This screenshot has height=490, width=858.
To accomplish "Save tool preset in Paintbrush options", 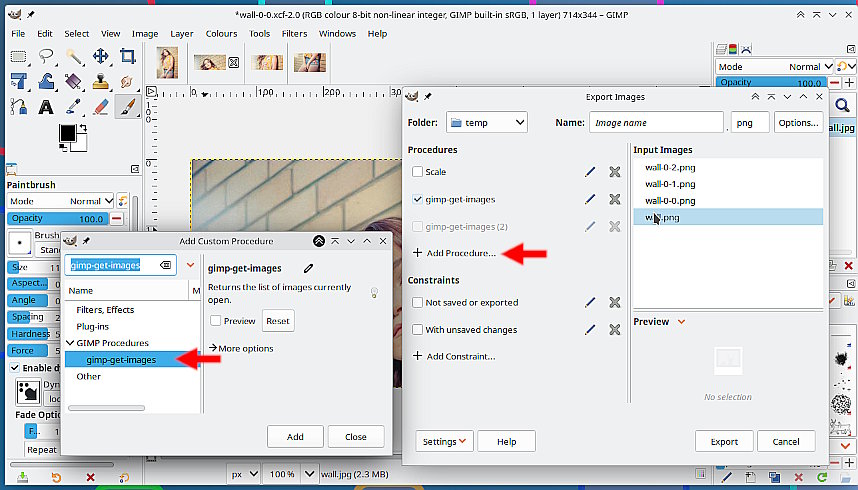I will 22,477.
